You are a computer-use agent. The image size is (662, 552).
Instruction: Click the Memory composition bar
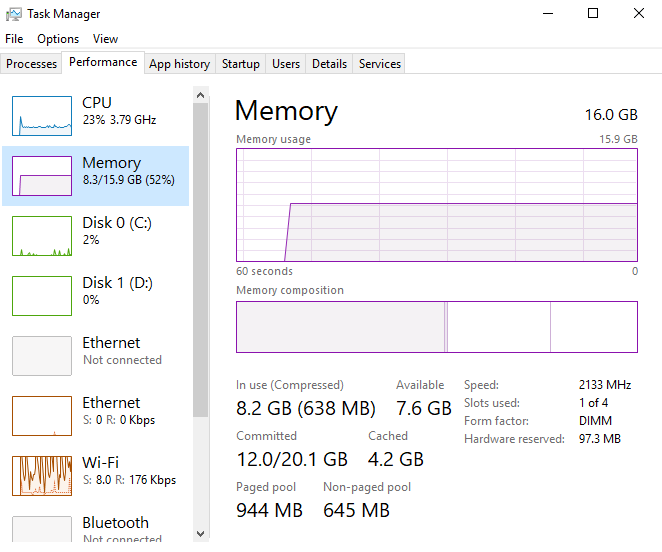(436, 327)
